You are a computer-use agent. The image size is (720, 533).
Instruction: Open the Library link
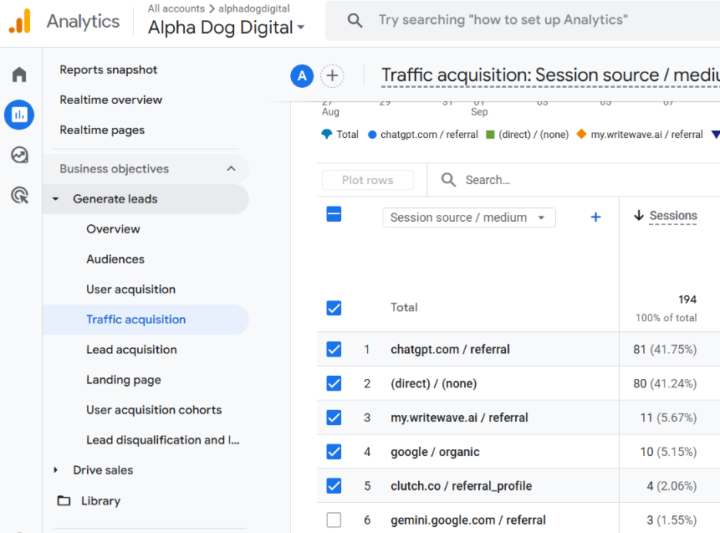pos(101,500)
